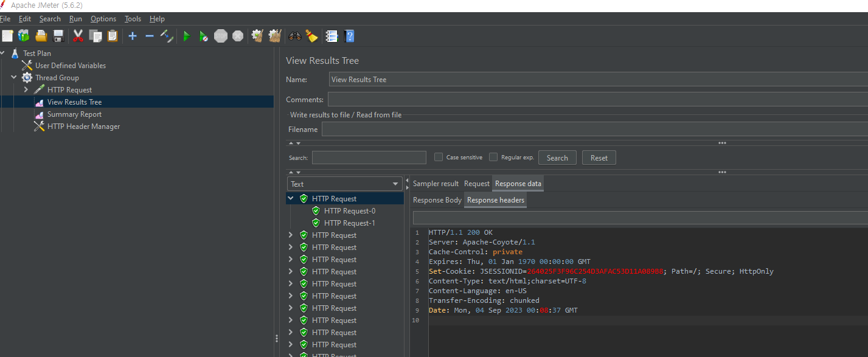
Task: Click the Reset button
Action: (x=599, y=158)
